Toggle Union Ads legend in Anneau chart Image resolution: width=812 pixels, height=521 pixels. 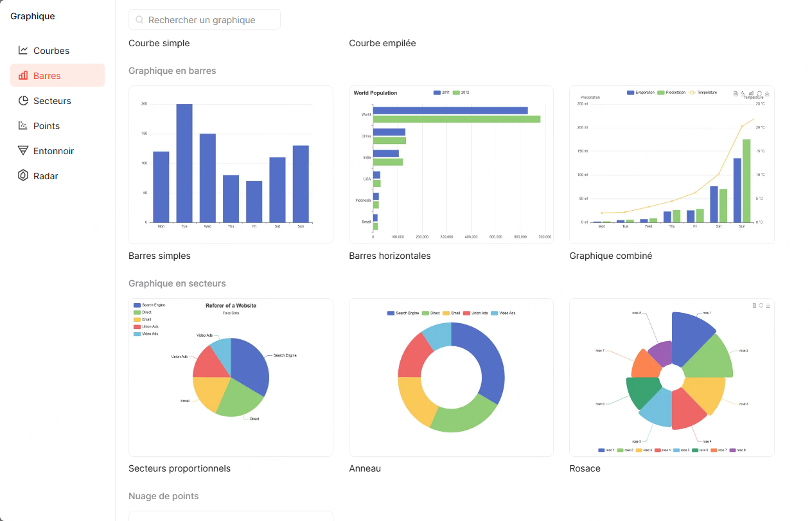pos(476,313)
